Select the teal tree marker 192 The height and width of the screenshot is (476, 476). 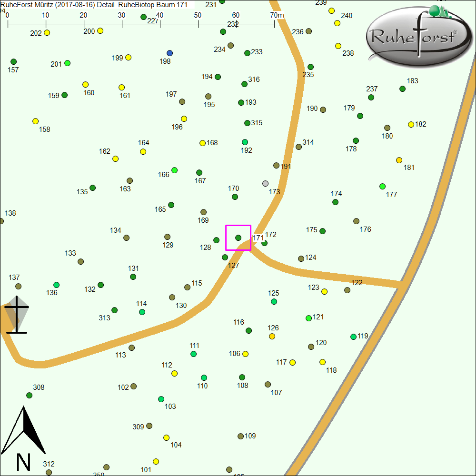[x=245, y=142]
